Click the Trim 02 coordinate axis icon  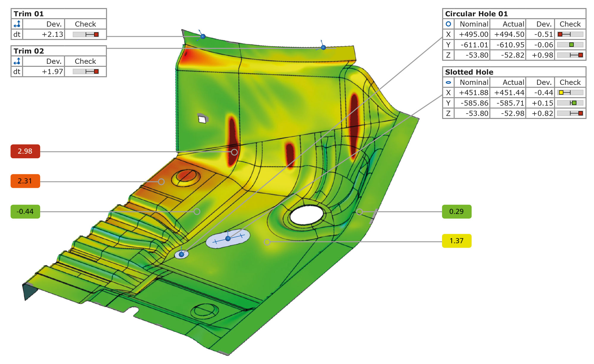(x=17, y=61)
